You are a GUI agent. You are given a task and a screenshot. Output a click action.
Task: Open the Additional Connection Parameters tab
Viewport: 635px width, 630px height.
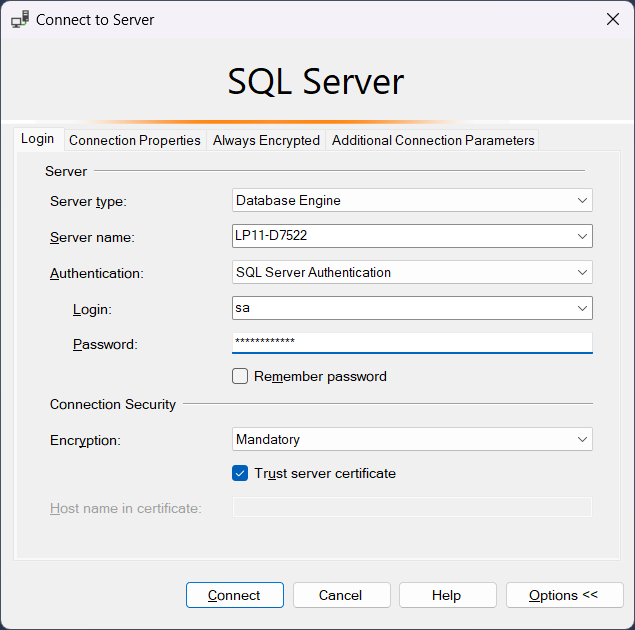tap(433, 141)
